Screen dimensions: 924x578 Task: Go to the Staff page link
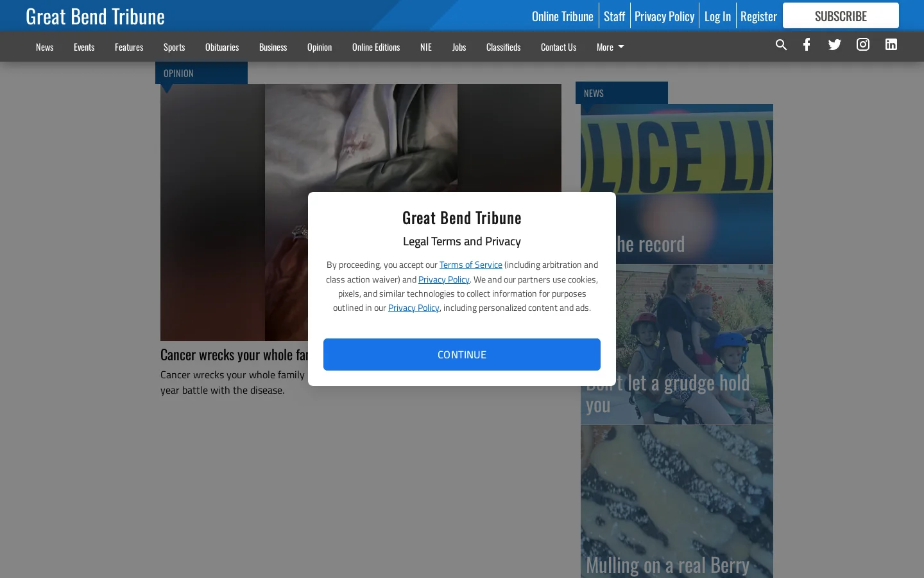click(614, 16)
